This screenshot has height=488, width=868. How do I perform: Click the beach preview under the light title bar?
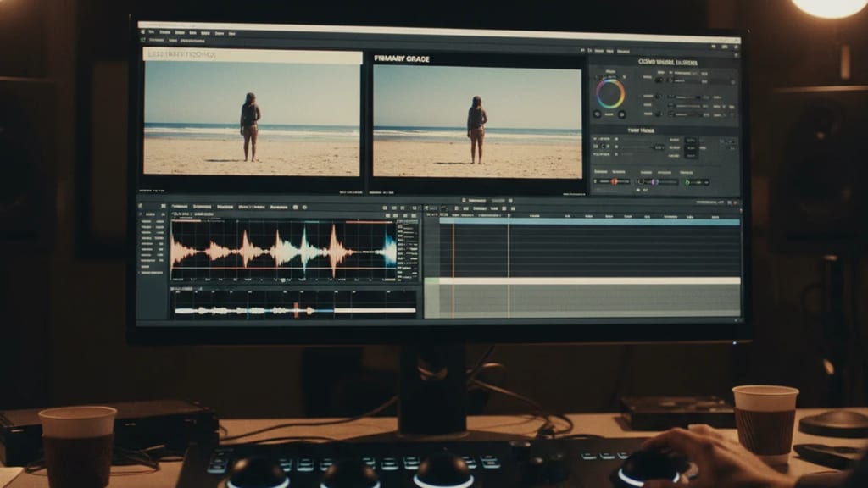pyautogui.click(x=251, y=118)
